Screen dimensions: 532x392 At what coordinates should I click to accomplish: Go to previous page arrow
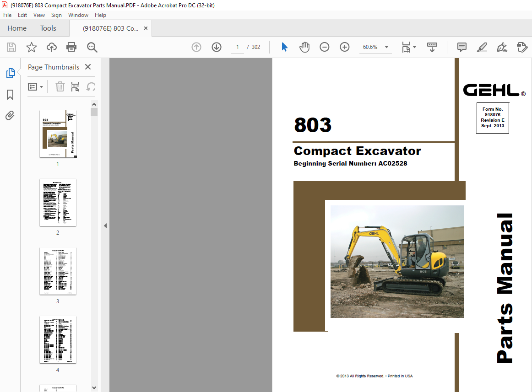click(196, 47)
